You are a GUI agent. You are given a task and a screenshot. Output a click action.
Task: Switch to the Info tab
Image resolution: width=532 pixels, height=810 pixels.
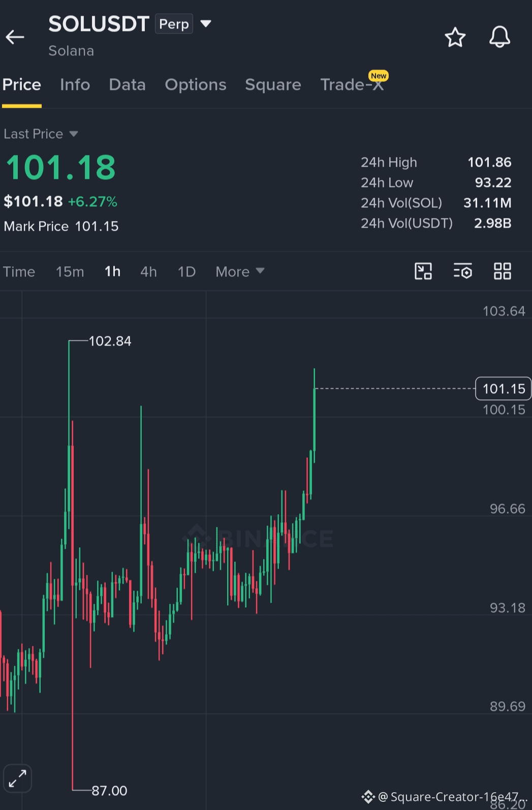tap(75, 85)
